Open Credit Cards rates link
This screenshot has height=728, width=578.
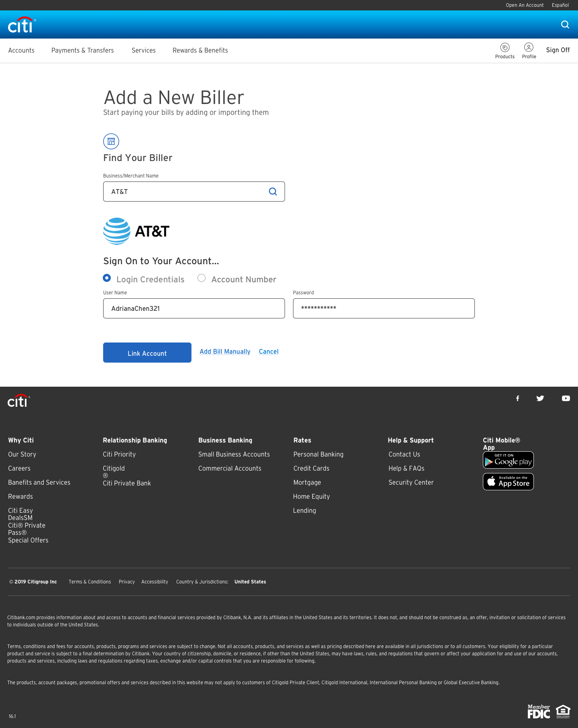click(x=311, y=468)
